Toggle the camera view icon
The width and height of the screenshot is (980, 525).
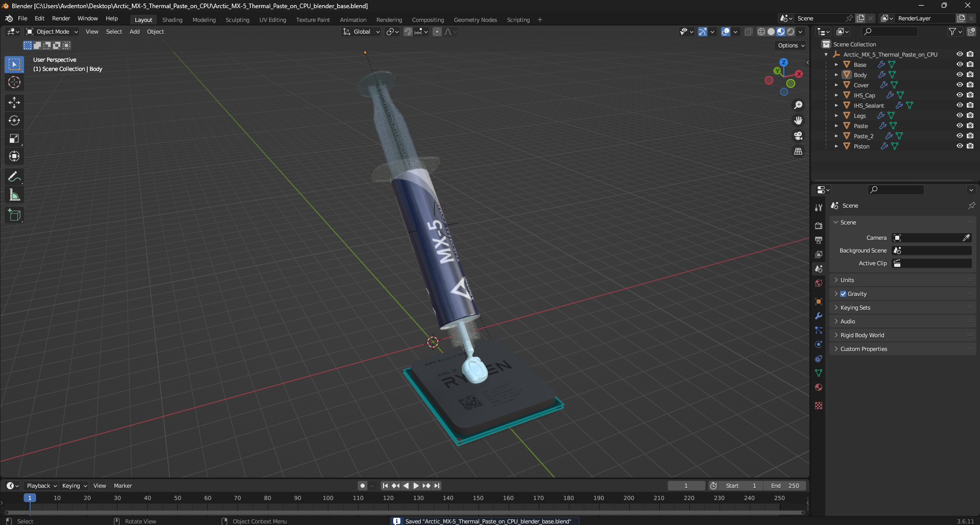click(x=798, y=136)
